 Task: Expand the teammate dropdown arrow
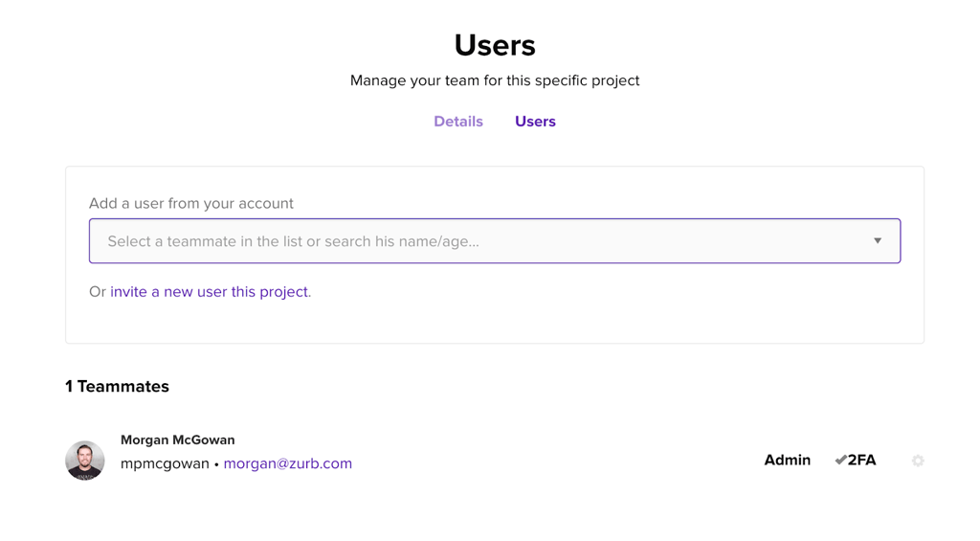878,240
